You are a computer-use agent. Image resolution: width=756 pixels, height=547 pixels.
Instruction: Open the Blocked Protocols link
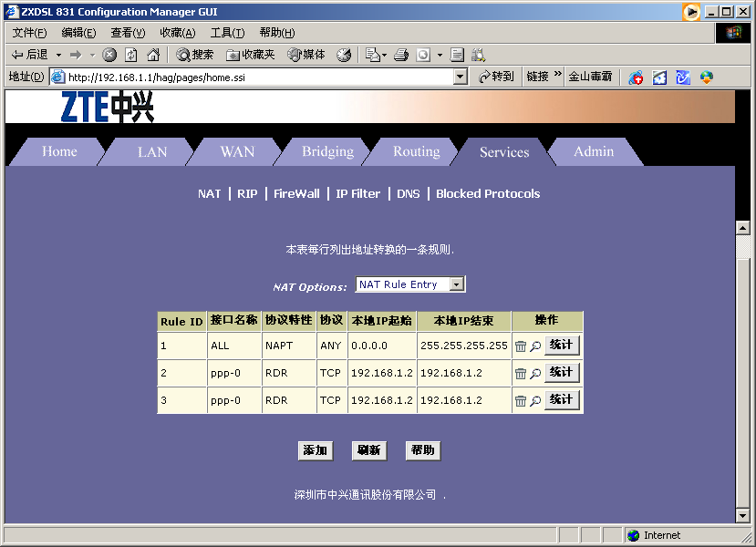tap(488, 194)
